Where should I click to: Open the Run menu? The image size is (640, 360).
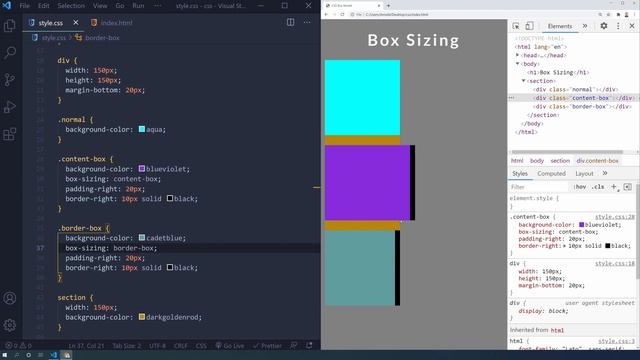(138, 6)
